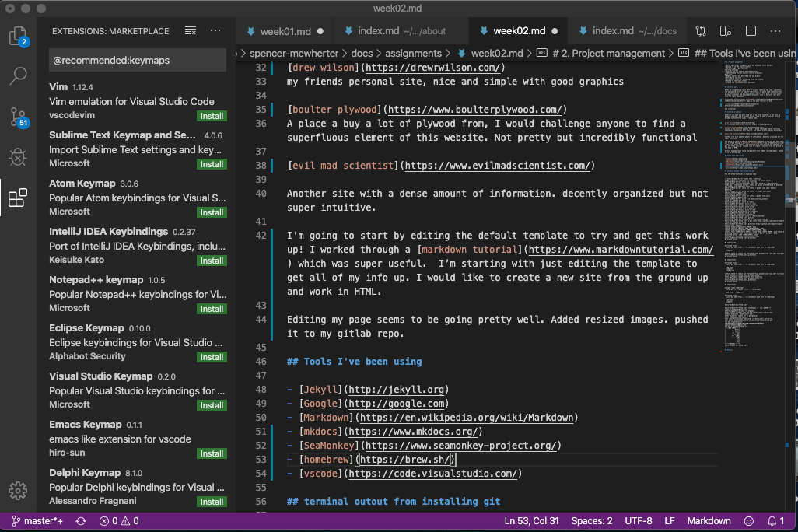Screen dimensions: 798x532
Task: Clear extensions search results icon
Action: pos(191,31)
